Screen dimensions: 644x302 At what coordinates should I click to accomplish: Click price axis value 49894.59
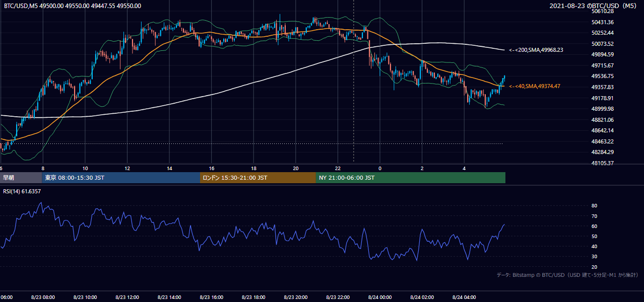(x=603, y=54)
